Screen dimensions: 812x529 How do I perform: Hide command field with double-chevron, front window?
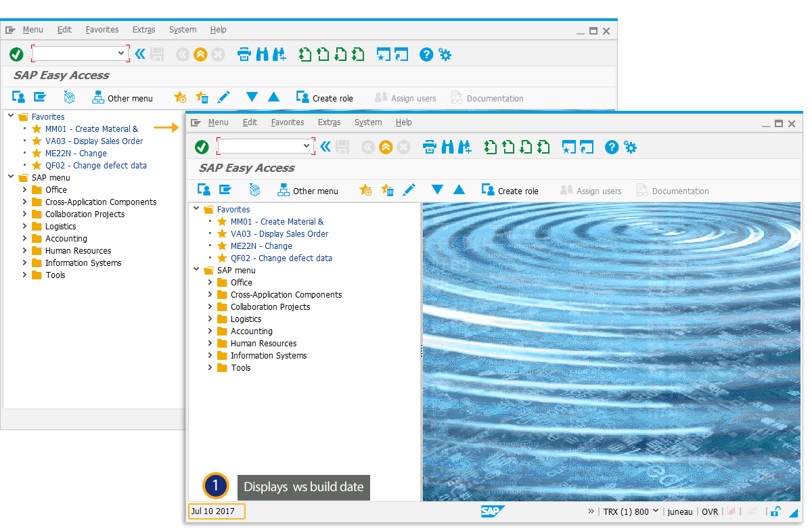coord(325,146)
